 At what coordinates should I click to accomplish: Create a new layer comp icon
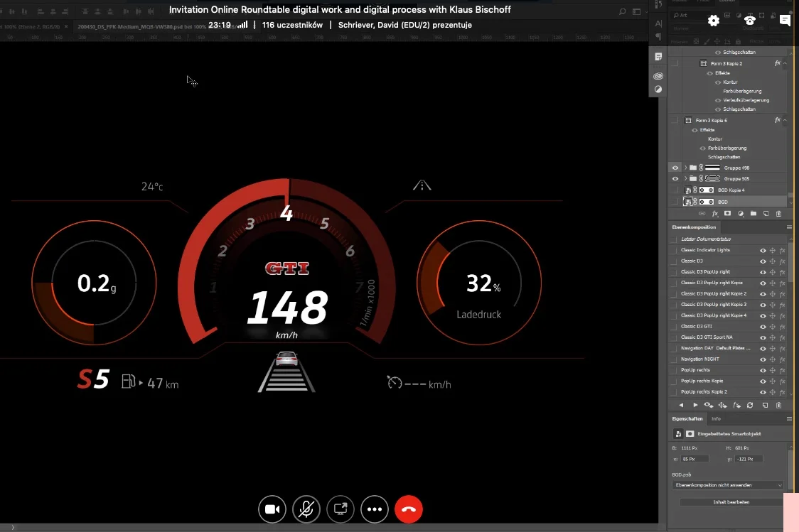click(766, 406)
